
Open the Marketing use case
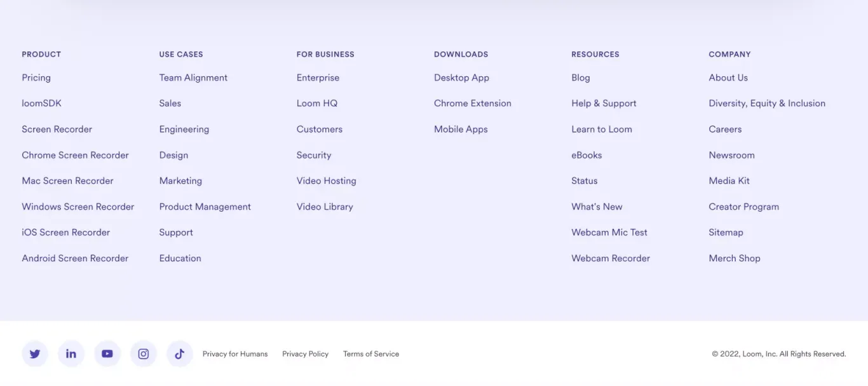coord(180,181)
